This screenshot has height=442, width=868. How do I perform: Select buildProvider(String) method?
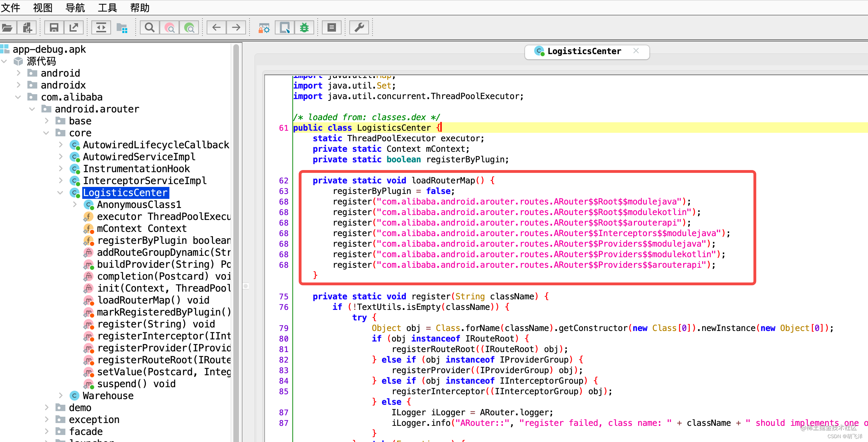point(164,264)
